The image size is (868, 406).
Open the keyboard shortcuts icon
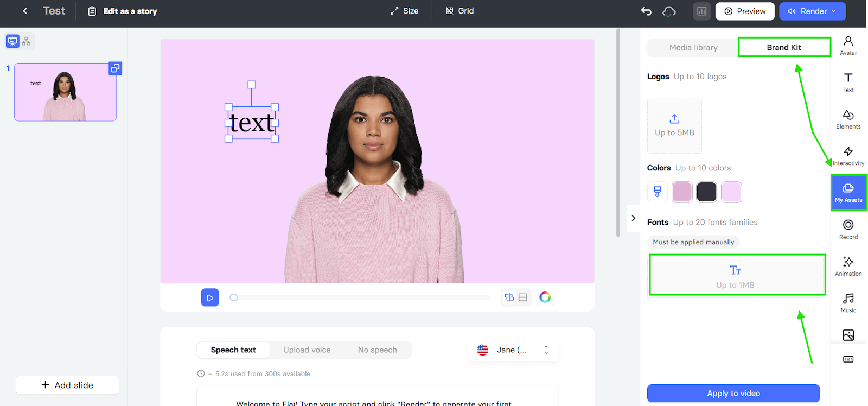(848, 359)
